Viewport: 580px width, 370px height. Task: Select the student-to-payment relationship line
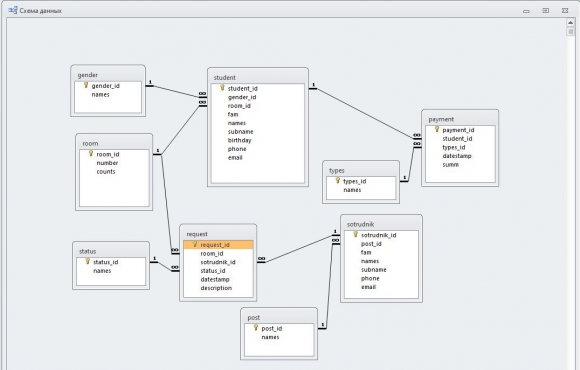[x=364, y=114]
